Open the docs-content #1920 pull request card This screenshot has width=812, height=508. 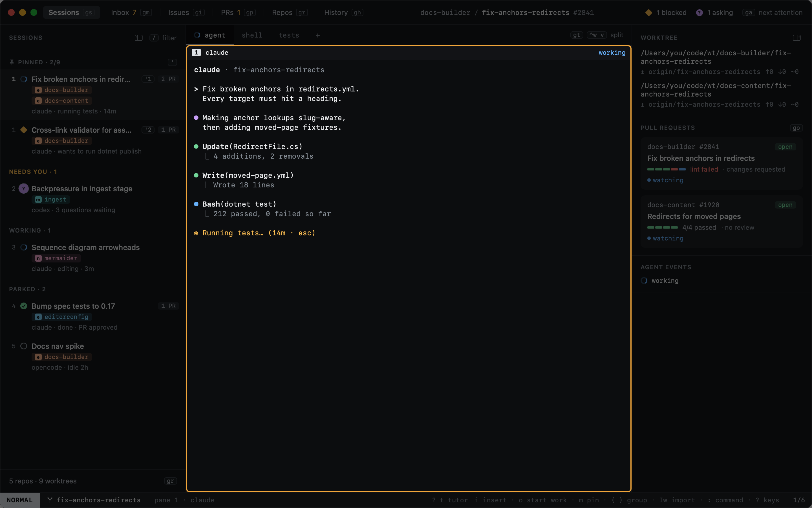click(721, 222)
